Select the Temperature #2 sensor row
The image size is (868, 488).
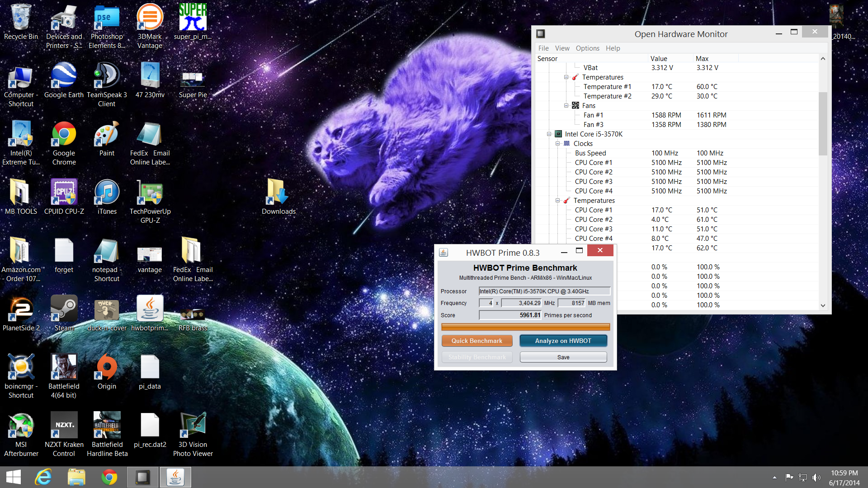click(x=677, y=96)
